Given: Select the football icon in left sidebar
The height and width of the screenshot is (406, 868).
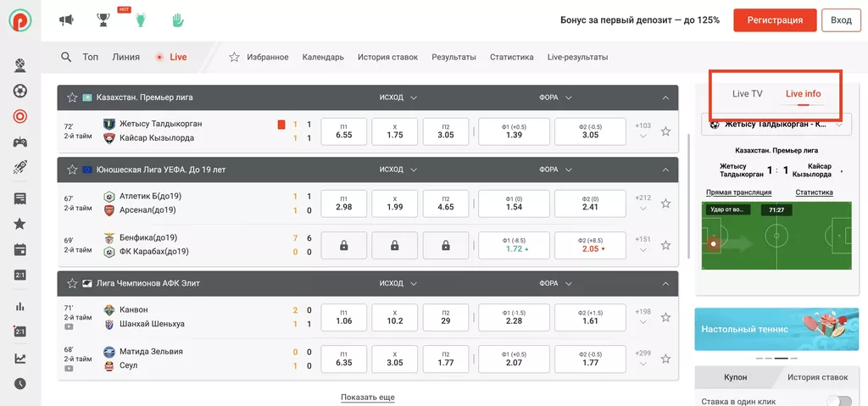Looking at the screenshot, I should [x=20, y=91].
